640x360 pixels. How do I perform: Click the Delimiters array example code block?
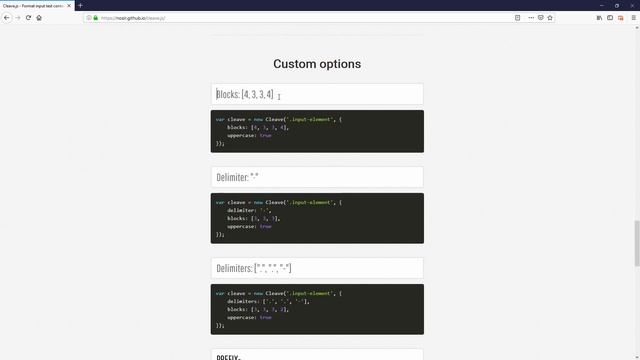coord(317,309)
